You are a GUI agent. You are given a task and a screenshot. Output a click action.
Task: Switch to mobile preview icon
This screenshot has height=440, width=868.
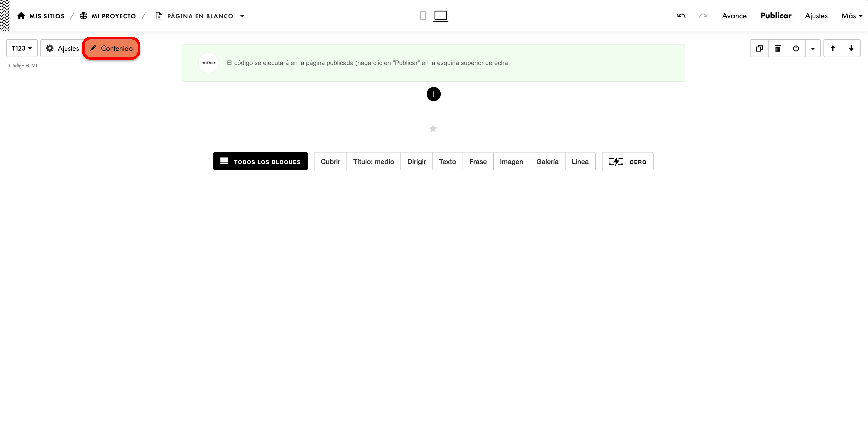(423, 16)
